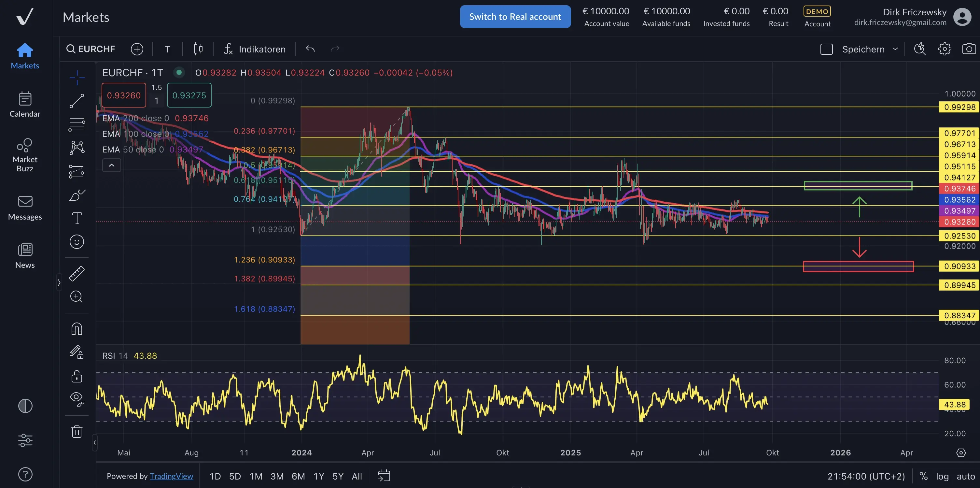Pick the ruler measure tool
This screenshot has height=488, width=980.
pyautogui.click(x=77, y=273)
